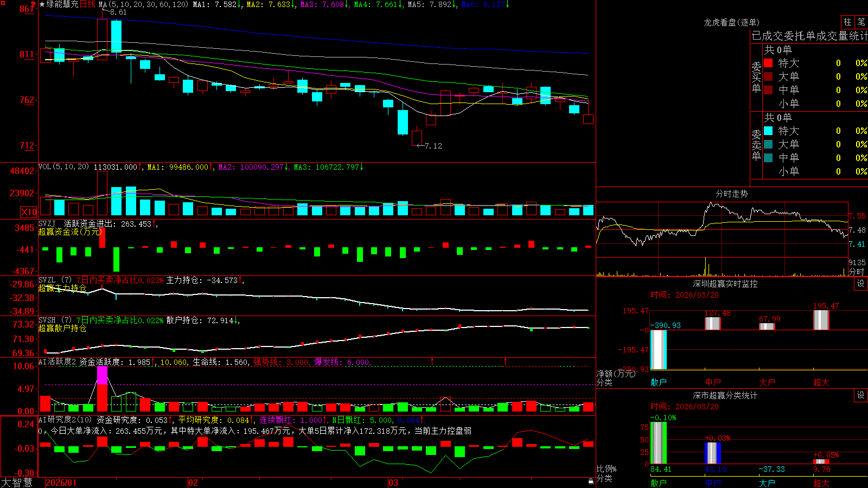Click the 中户 bar labeled 127.48

pos(713,323)
